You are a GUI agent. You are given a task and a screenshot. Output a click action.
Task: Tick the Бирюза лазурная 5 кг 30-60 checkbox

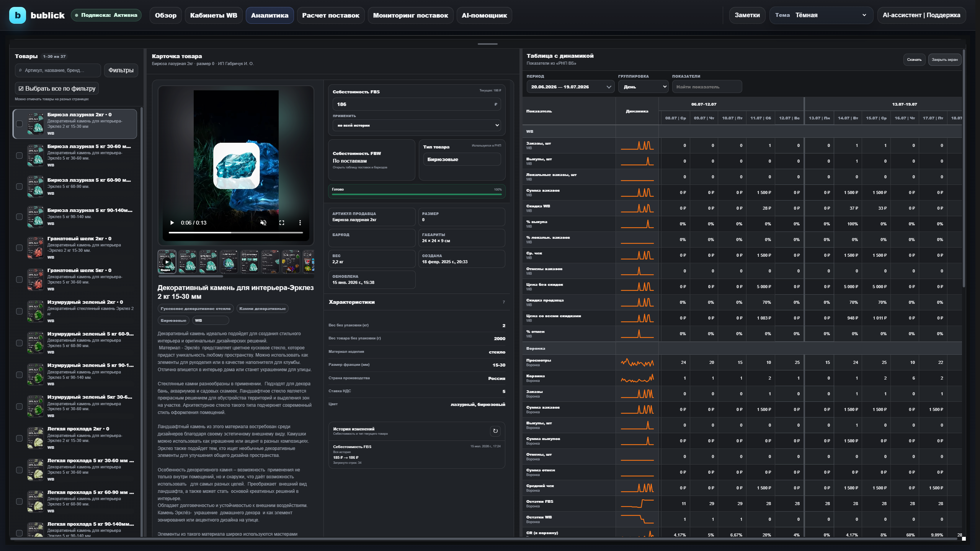point(19,155)
